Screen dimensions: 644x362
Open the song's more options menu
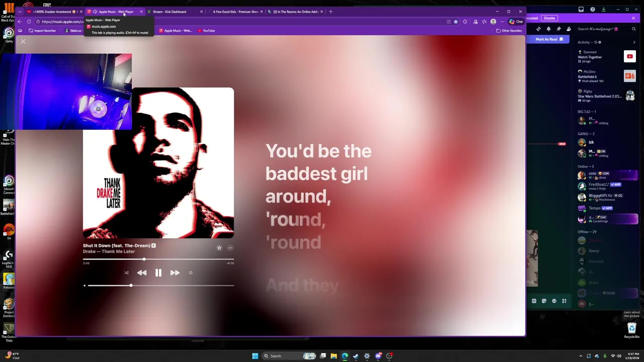point(230,248)
